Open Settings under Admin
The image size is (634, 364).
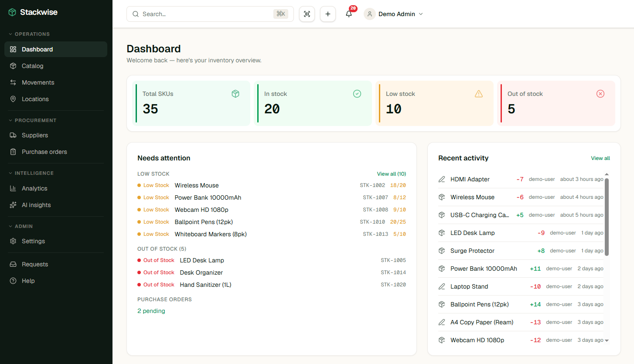click(x=33, y=241)
